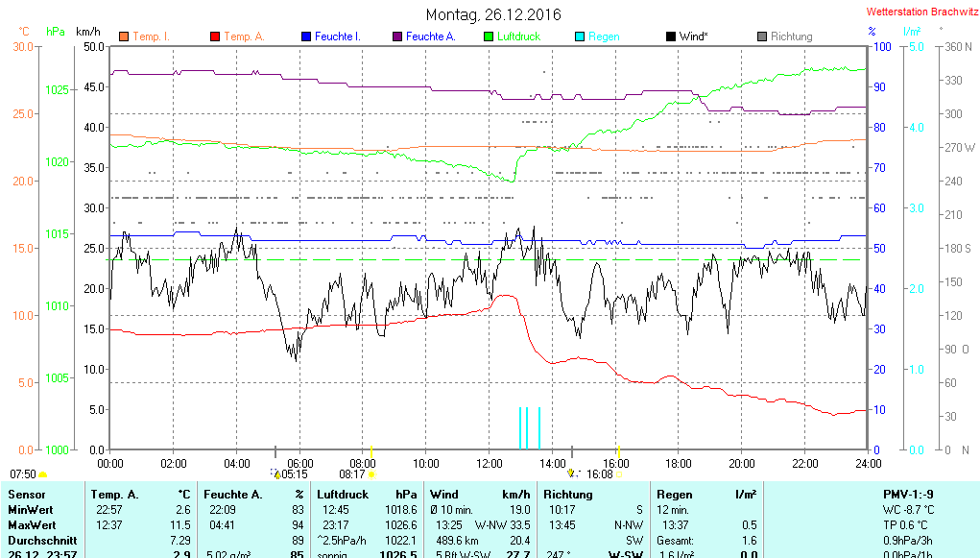Click the orange Temp. I. legend swatch
The height and width of the screenshot is (558, 980).
point(123,36)
